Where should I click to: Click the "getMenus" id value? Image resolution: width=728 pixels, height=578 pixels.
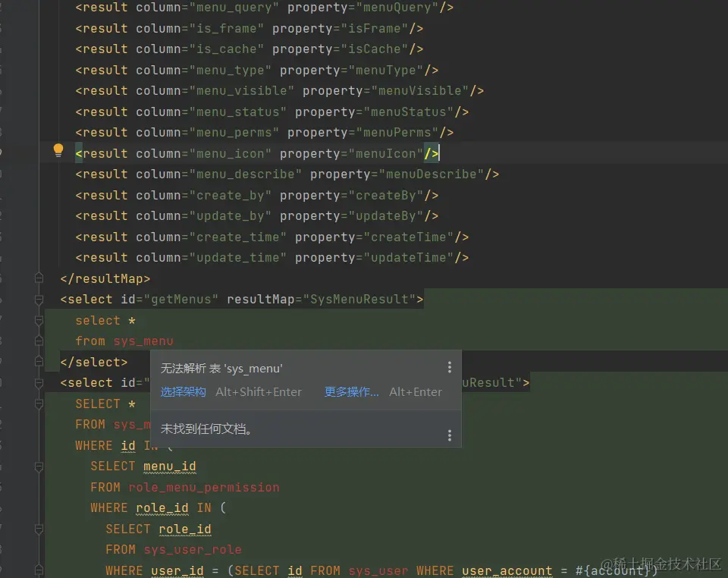pyautogui.click(x=181, y=300)
